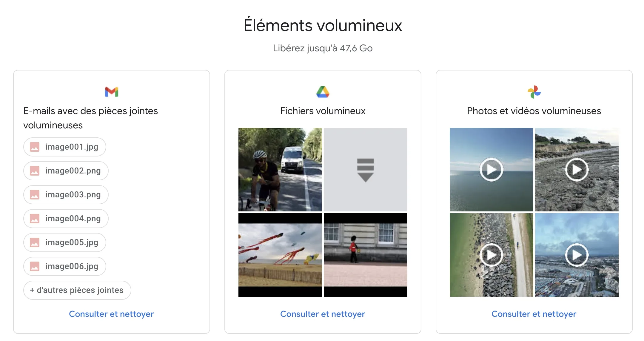Select the image003.png attachment

(66, 195)
